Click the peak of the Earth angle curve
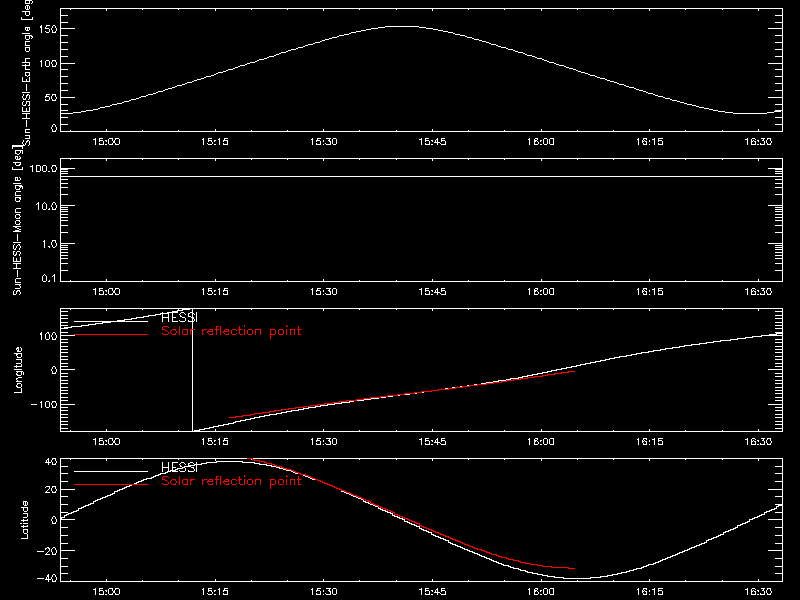800x600 pixels. pyautogui.click(x=403, y=27)
